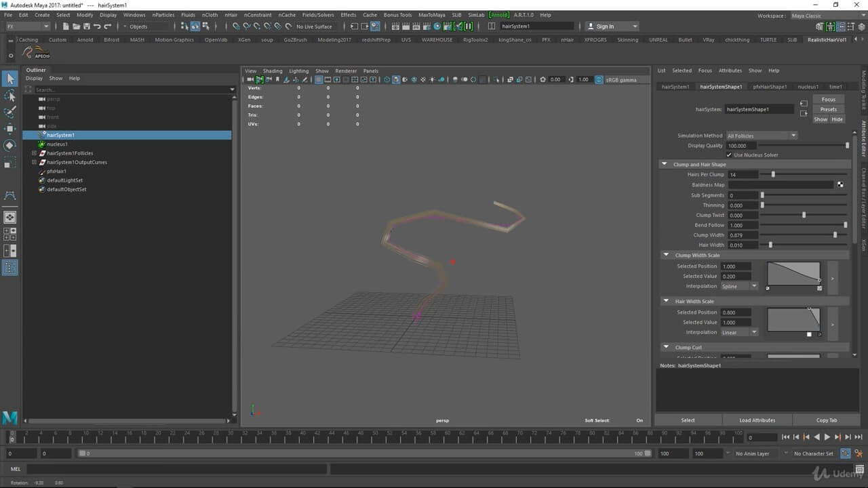The image size is (868, 488).
Task: Activate the Rotate tool in toolbox
Action: (x=10, y=146)
